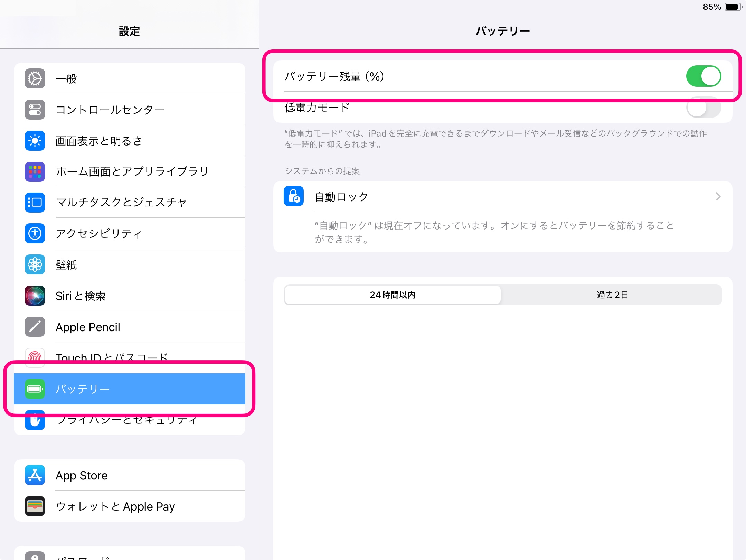Enable the 低電力モード switch
This screenshot has width=746, height=560.
[703, 108]
